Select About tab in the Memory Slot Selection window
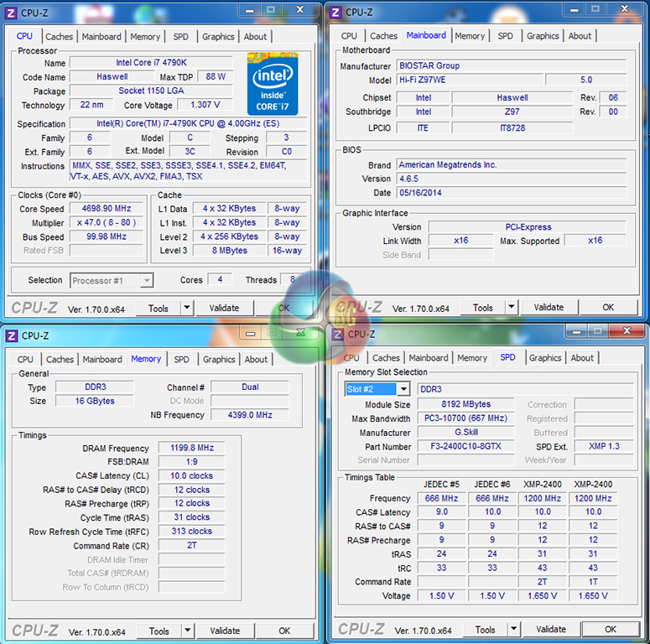Viewport: 650px width, 644px height. 582,358
